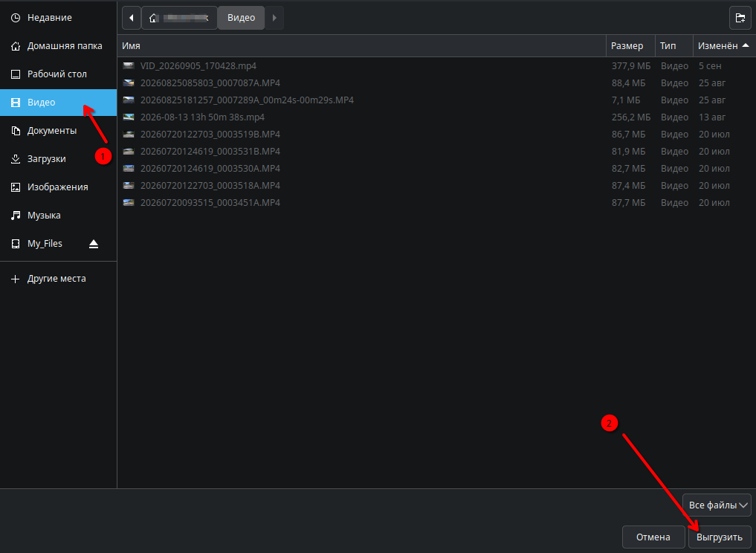Sort files by Размер column
This screenshot has width=756, height=553.
(x=630, y=46)
